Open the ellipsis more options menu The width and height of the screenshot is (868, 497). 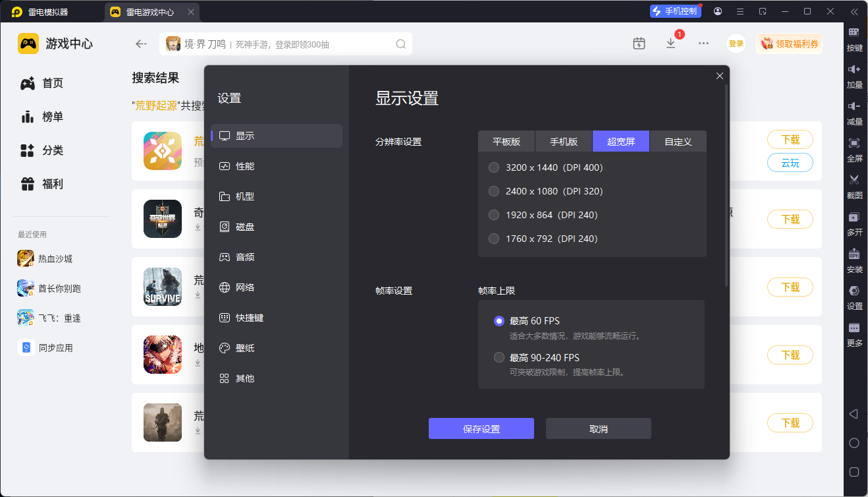(703, 43)
